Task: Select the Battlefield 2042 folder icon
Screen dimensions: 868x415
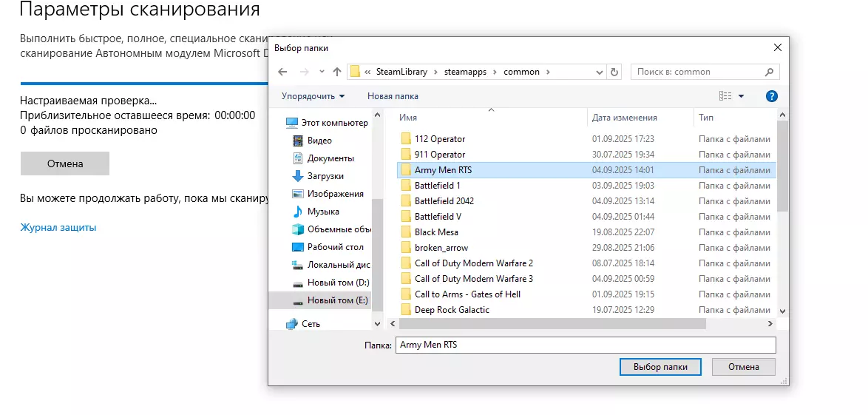Action: click(406, 200)
